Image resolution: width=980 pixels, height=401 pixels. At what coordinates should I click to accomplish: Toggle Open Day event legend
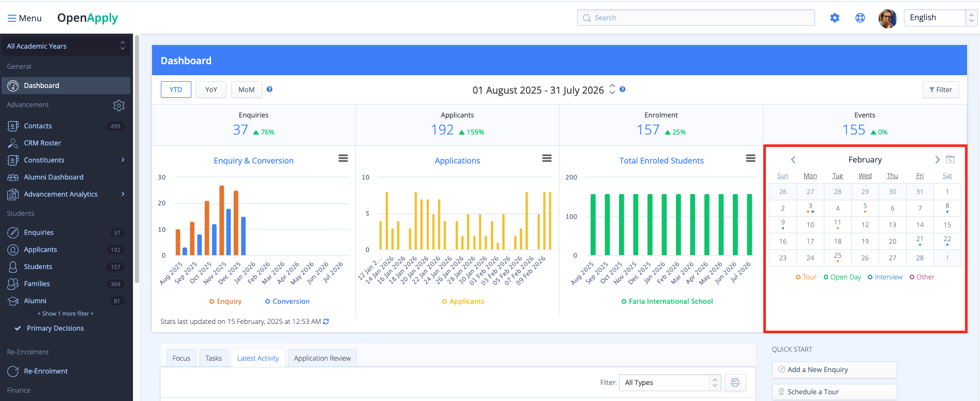coord(842,277)
